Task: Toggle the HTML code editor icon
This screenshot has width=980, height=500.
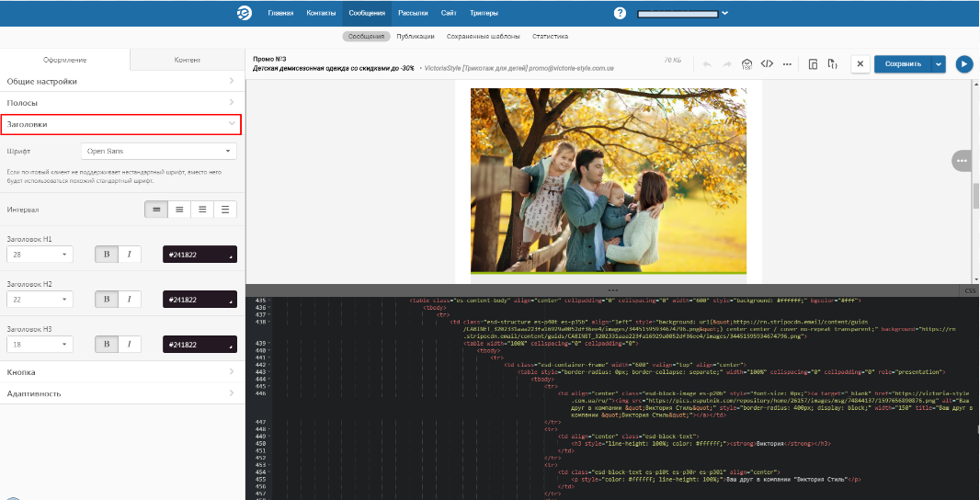Action: [767, 63]
